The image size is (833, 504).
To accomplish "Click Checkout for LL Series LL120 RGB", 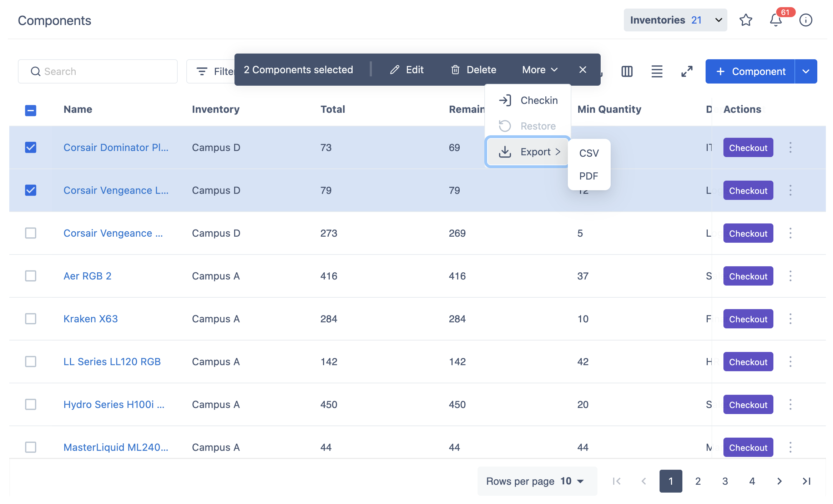I will click(748, 362).
